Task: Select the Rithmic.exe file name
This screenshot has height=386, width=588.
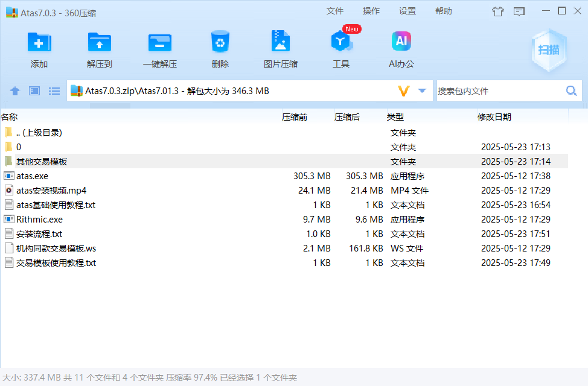Action: point(39,219)
